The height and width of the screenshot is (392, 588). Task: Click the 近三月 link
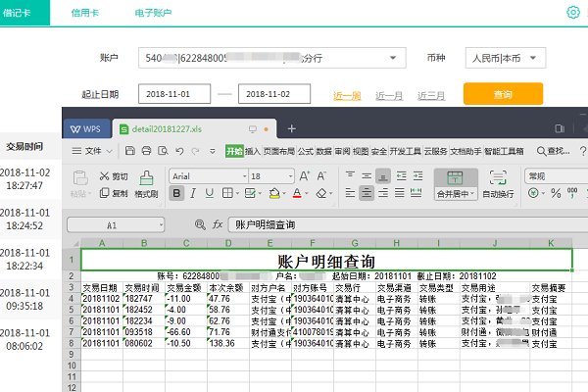pyautogui.click(x=431, y=96)
